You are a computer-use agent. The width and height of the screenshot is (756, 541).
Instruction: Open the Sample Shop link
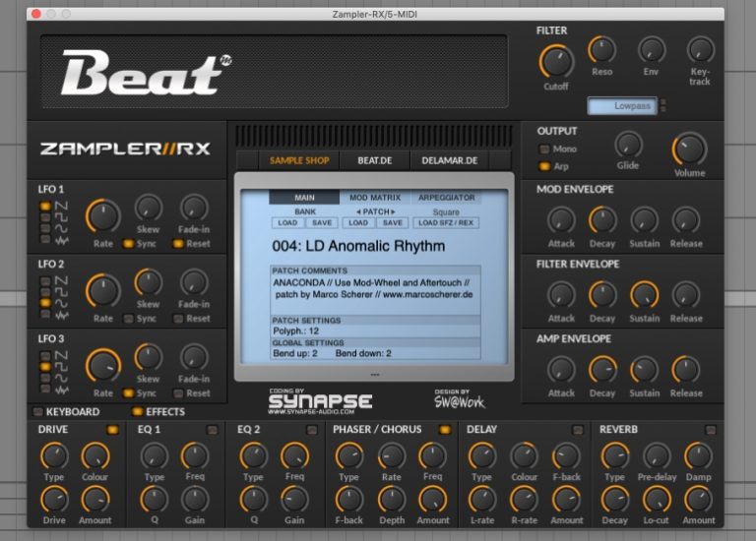[298, 160]
